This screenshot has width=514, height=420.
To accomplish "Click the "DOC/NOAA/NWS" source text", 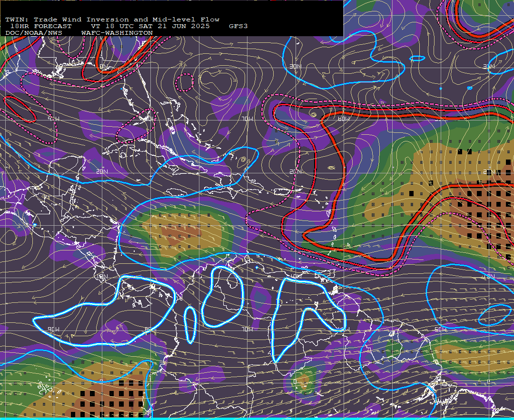I will tap(34, 33).
